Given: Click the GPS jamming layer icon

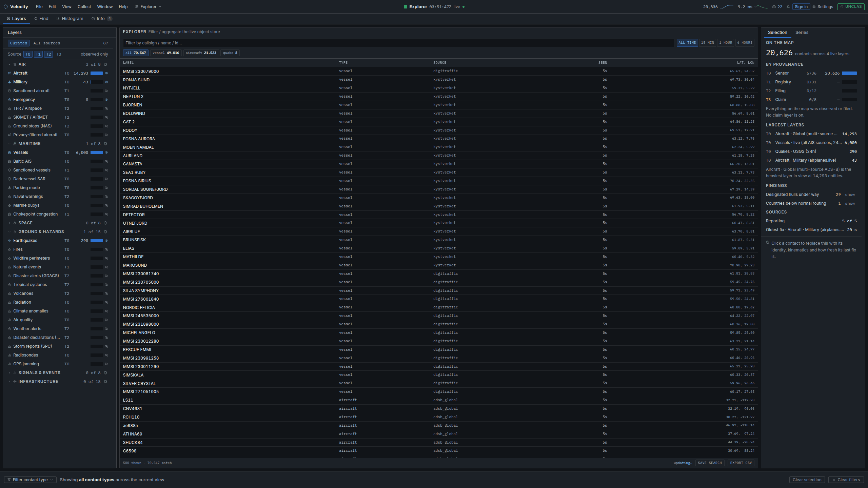Looking at the screenshot, I should click(9, 364).
